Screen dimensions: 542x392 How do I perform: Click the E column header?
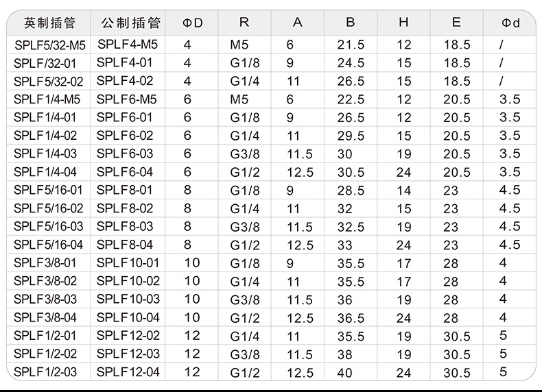pos(456,23)
